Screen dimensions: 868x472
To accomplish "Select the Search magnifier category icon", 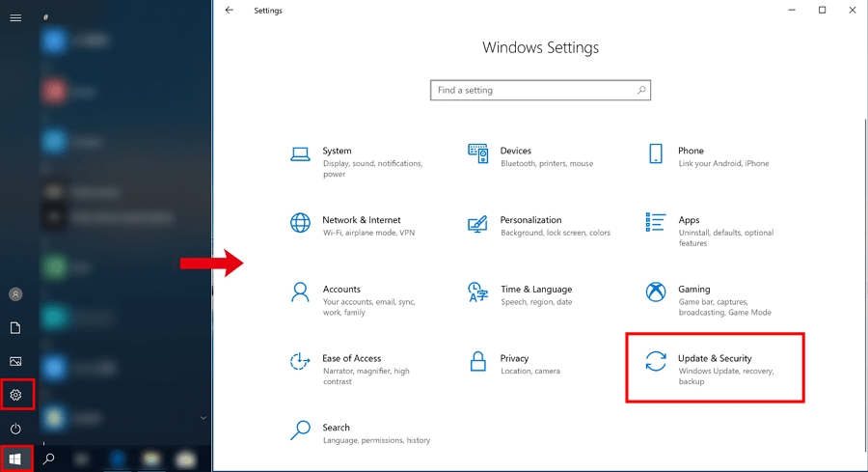I will click(300, 430).
